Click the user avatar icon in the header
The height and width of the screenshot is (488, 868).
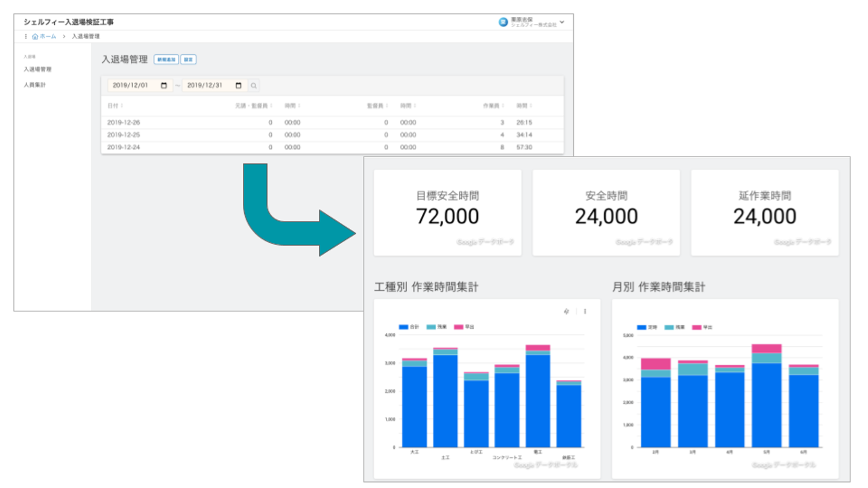(x=503, y=22)
